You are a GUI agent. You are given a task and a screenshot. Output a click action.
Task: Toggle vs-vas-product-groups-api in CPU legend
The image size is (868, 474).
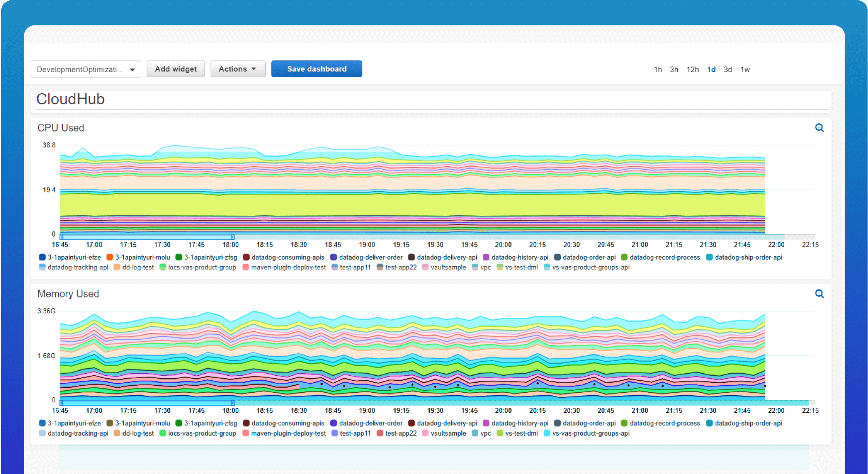587,267
